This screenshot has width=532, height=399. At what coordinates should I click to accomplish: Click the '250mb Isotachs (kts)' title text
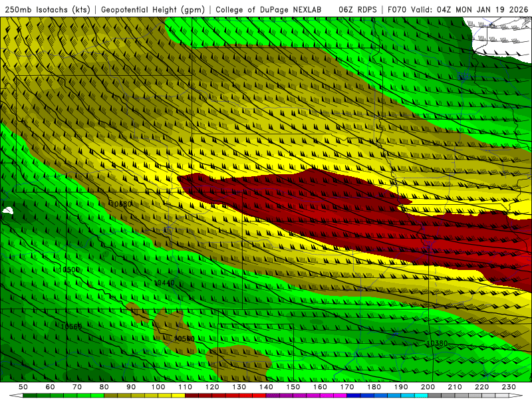pyautogui.click(x=47, y=9)
